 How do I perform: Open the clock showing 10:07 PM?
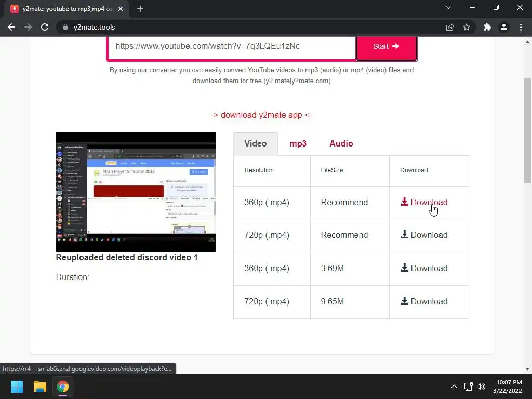click(508, 387)
